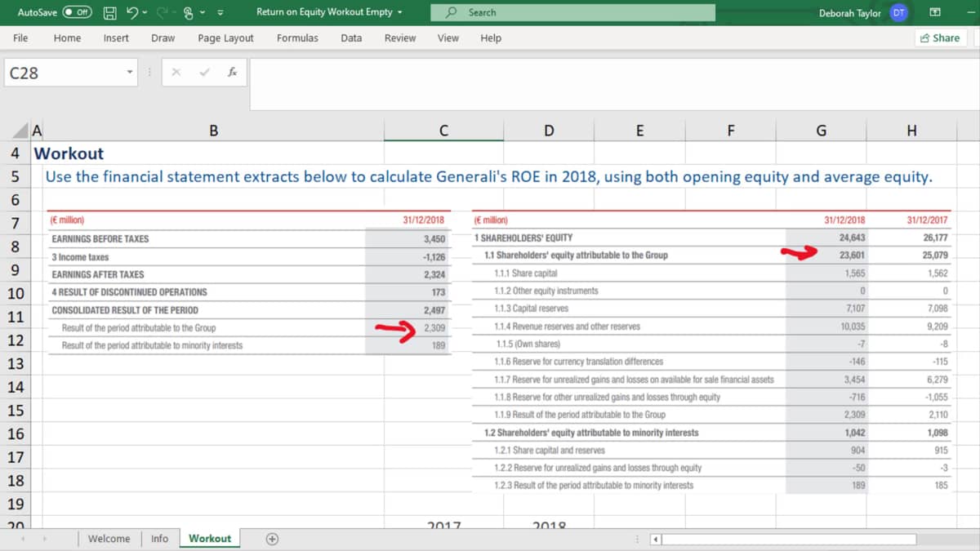Open the Insert ribbon tab
The width and height of the screenshot is (980, 551).
pos(116,38)
